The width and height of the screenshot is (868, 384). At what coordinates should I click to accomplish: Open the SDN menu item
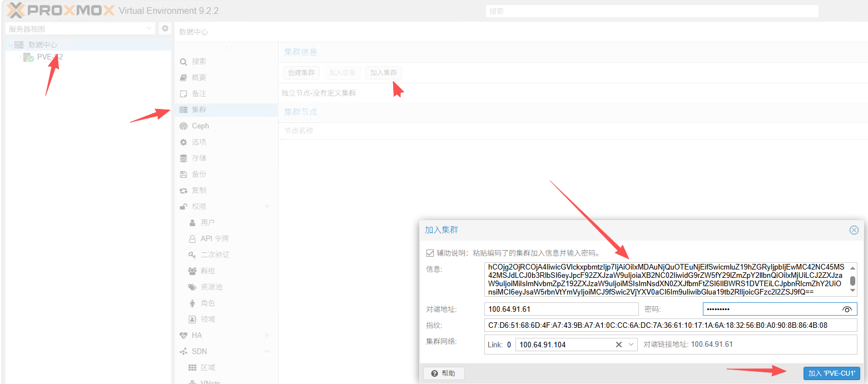[x=226, y=351]
